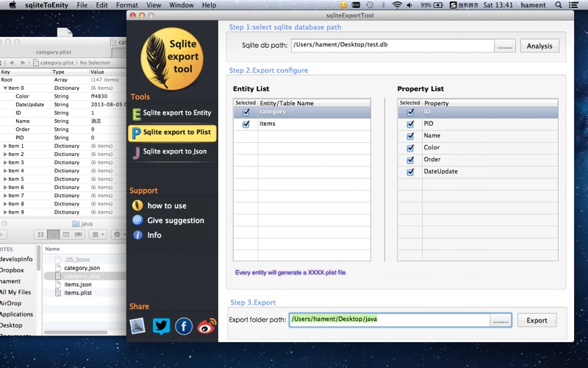
Task: Open the Help menu
Action: [209, 5]
